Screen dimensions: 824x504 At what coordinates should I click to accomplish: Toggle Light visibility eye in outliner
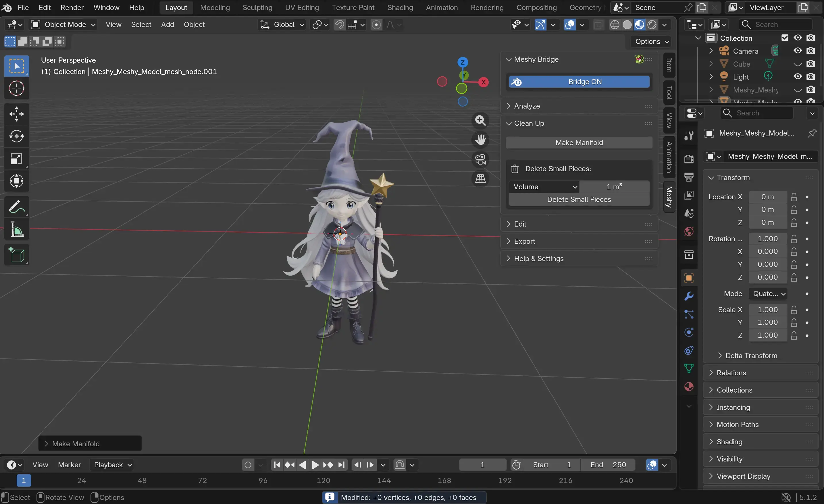click(x=798, y=77)
